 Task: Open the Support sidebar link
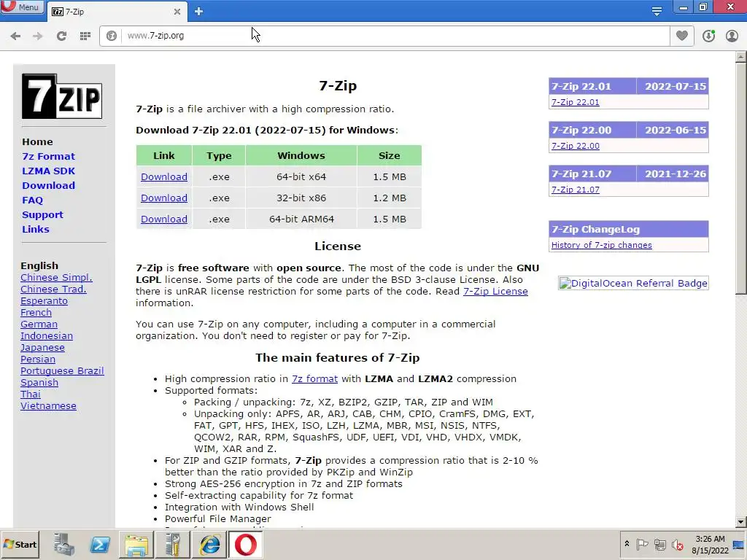pos(42,215)
